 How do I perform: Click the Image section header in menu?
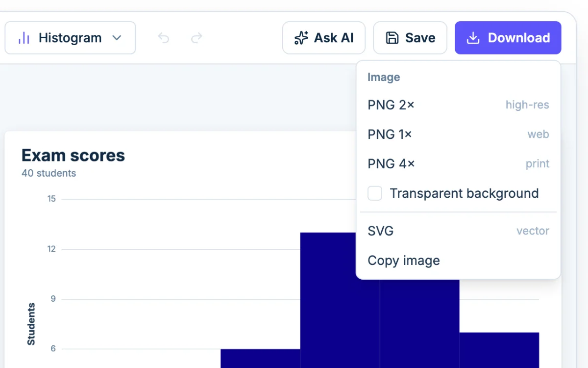(384, 77)
